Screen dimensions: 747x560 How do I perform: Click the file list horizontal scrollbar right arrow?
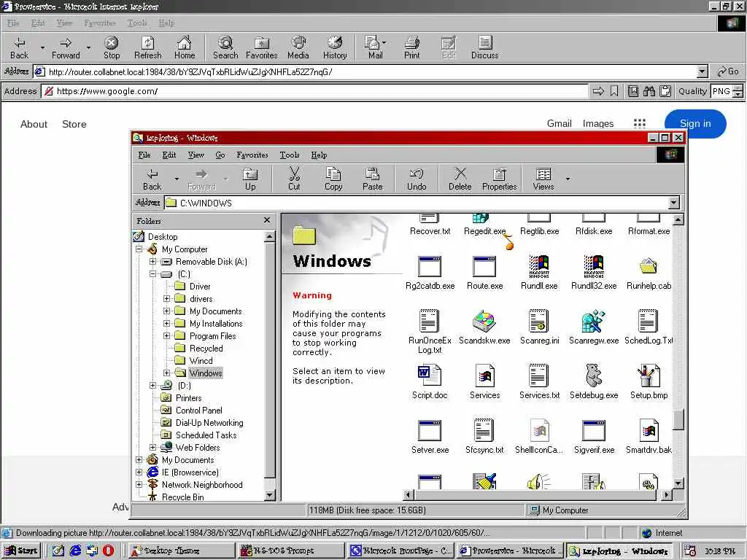click(x=667, y=495)
